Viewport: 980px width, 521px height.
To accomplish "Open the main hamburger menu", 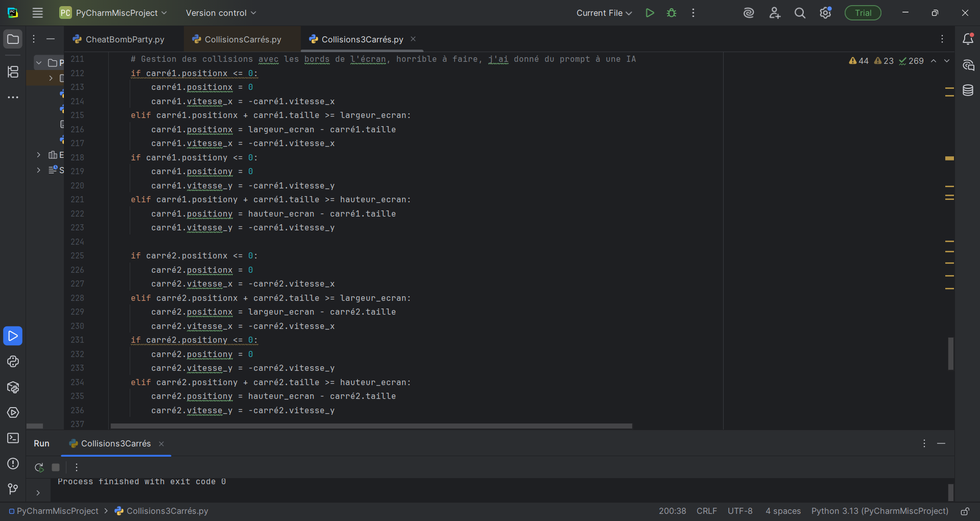I will pos(38,13).
